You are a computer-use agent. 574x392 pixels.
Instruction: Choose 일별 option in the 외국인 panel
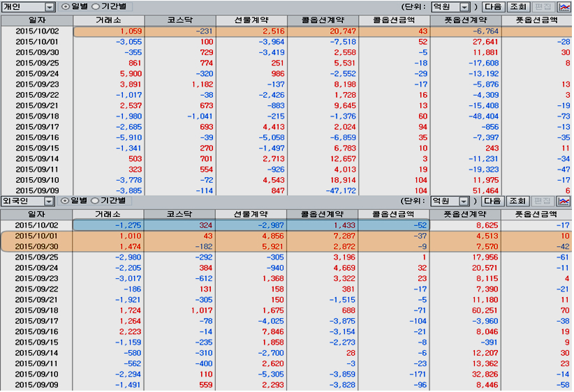[66, 201]
